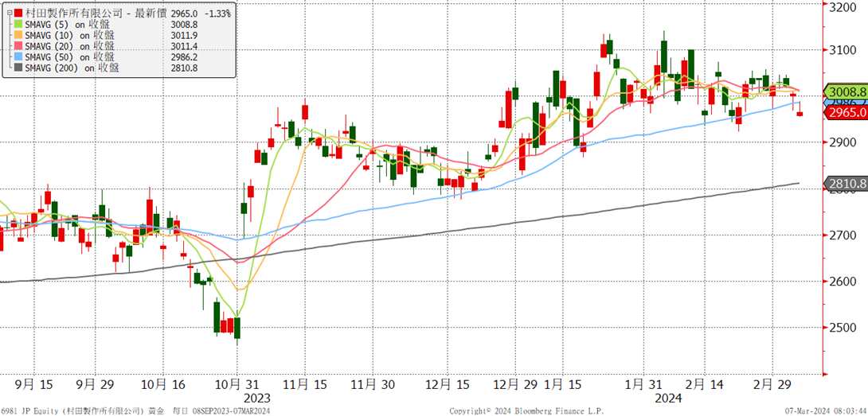Click the 11月 30 date label

[373, 385]
